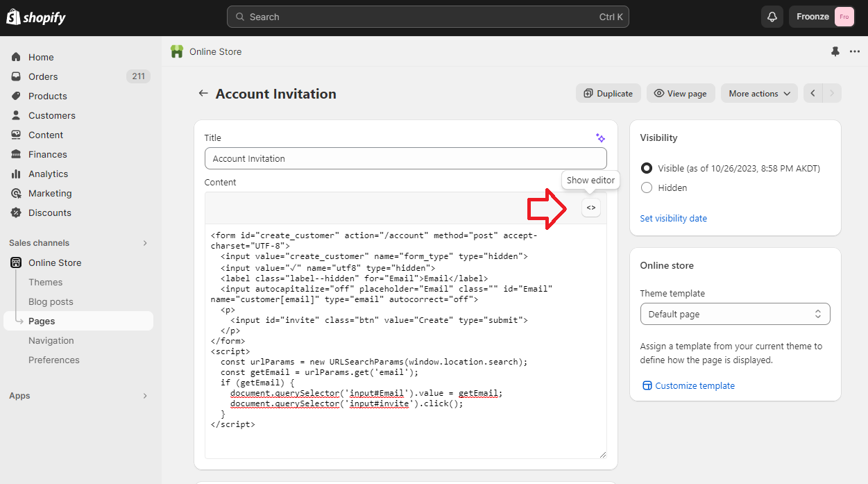Click the Shopify logo
This screenshot has height=484, width=868.
point(36,17)
